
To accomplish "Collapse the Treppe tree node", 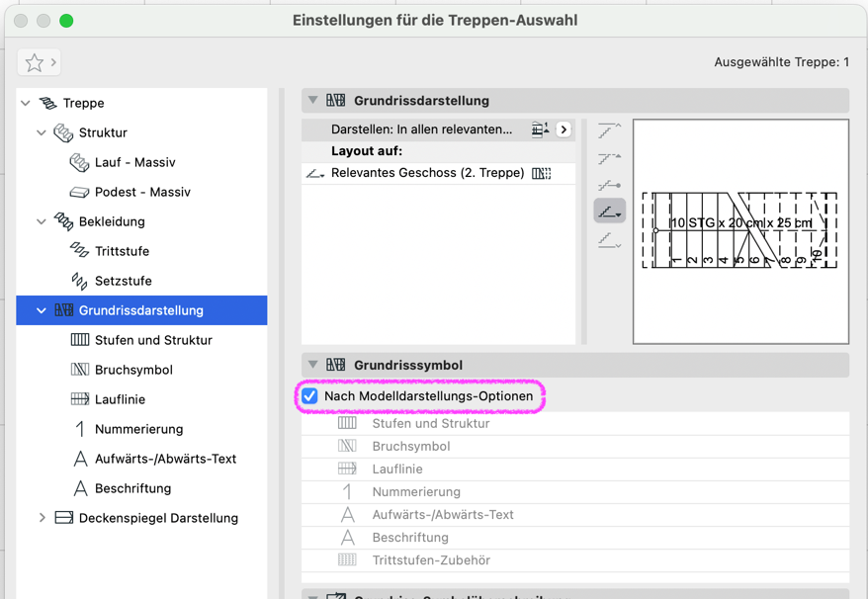I will pos(26,103).
